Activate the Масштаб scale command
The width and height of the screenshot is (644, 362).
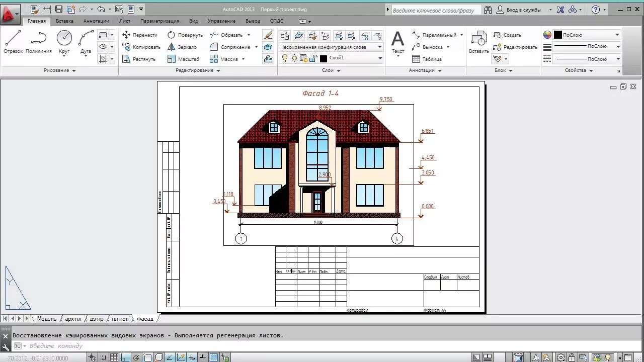coord(183,59)
